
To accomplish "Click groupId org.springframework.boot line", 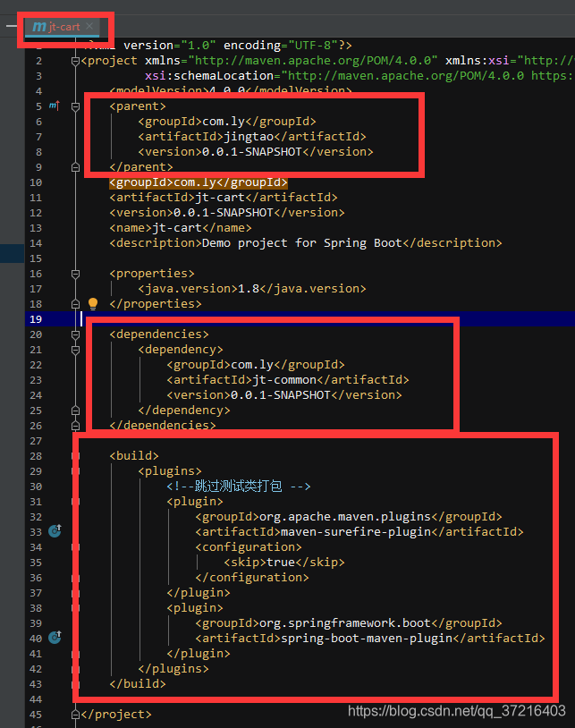I will pos(349,623).
